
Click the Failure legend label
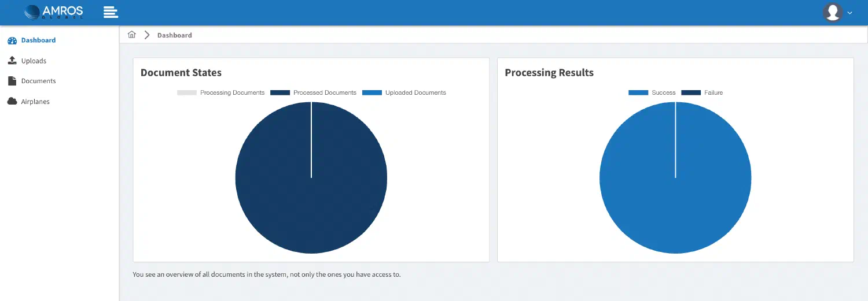[713, 92]
